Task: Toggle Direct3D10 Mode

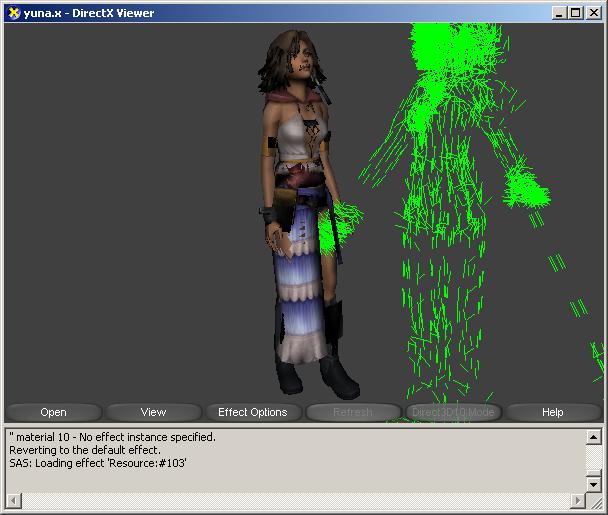Action: point(452,412)
